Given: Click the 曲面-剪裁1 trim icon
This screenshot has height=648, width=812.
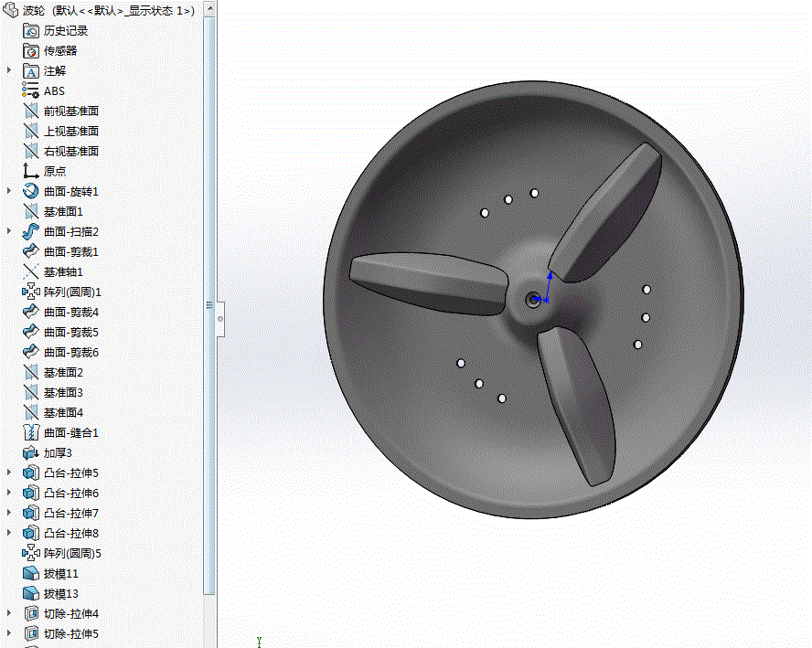Looking at the screenshot, I should tap(31, 251).
